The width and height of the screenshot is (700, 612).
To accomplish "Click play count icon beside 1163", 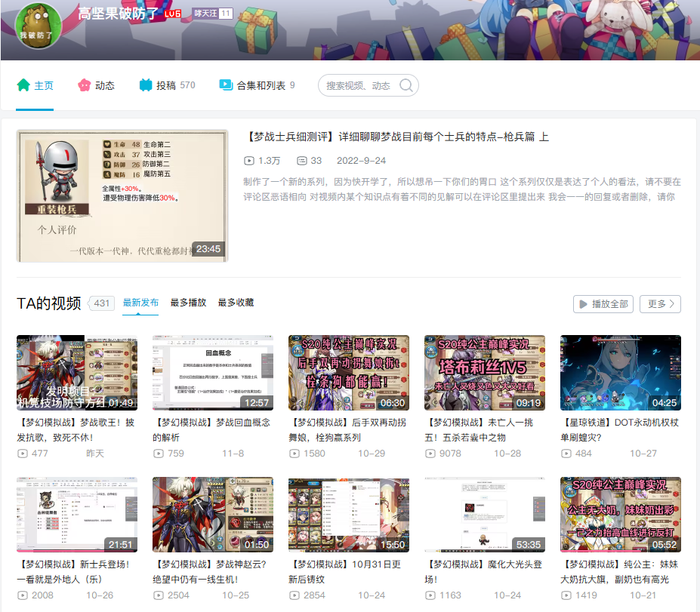I will tap(430, 595).
